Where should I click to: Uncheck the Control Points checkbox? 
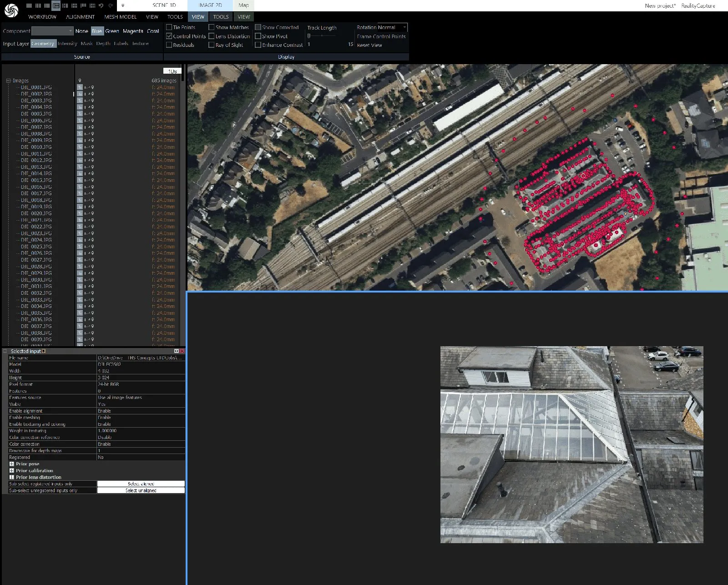169,36
